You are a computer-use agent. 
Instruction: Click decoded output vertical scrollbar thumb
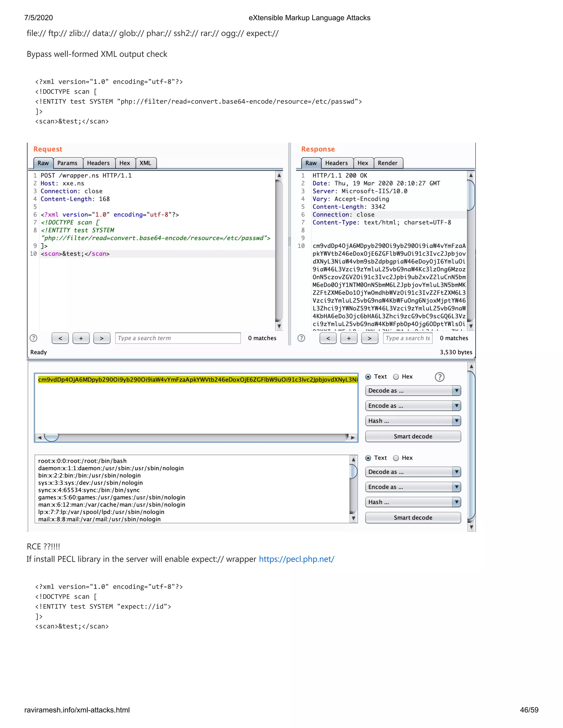(x=354, y=471)
